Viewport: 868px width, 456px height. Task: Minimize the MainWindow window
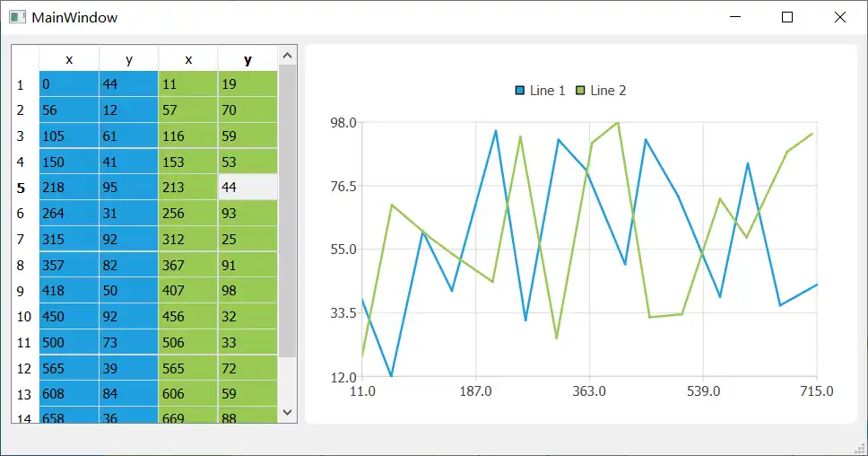pyautogui.click(x=735, y=17)
